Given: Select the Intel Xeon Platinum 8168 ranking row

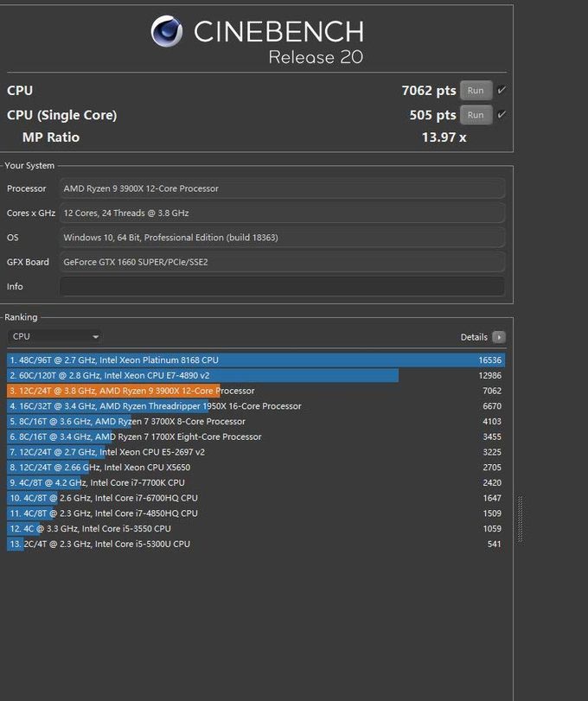Looking at the screenshot, I should (256, 360).
